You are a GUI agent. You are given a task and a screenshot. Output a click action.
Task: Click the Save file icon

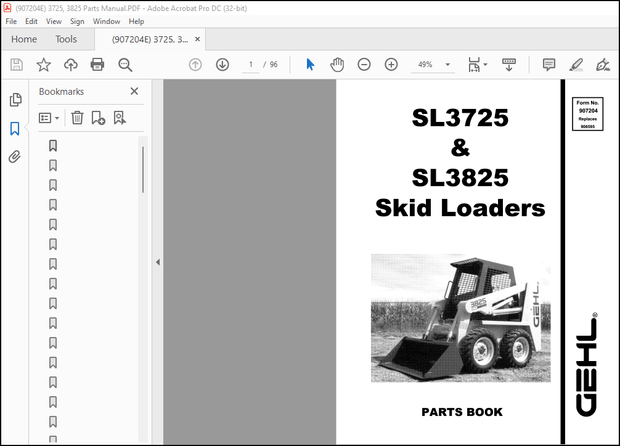16,64
